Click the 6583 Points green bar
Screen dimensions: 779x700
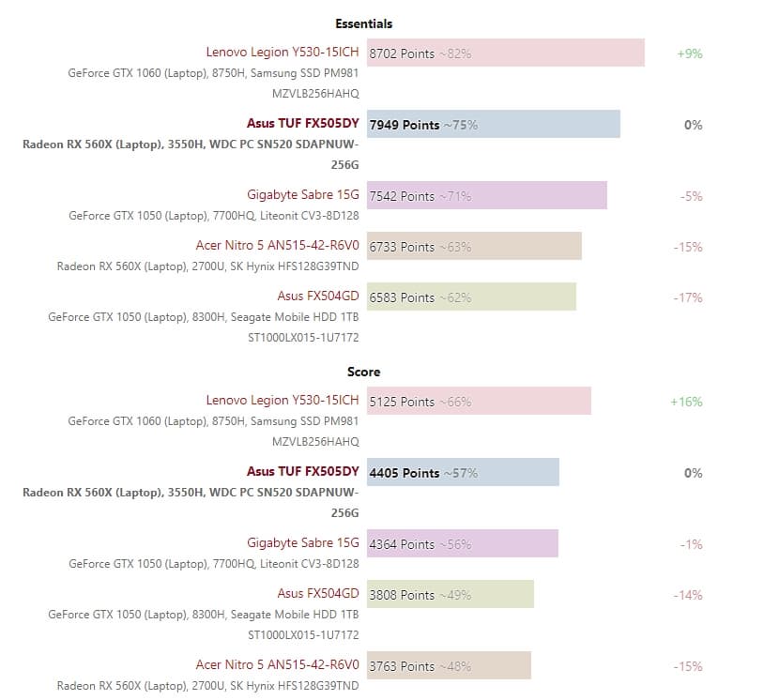[471, 297]
